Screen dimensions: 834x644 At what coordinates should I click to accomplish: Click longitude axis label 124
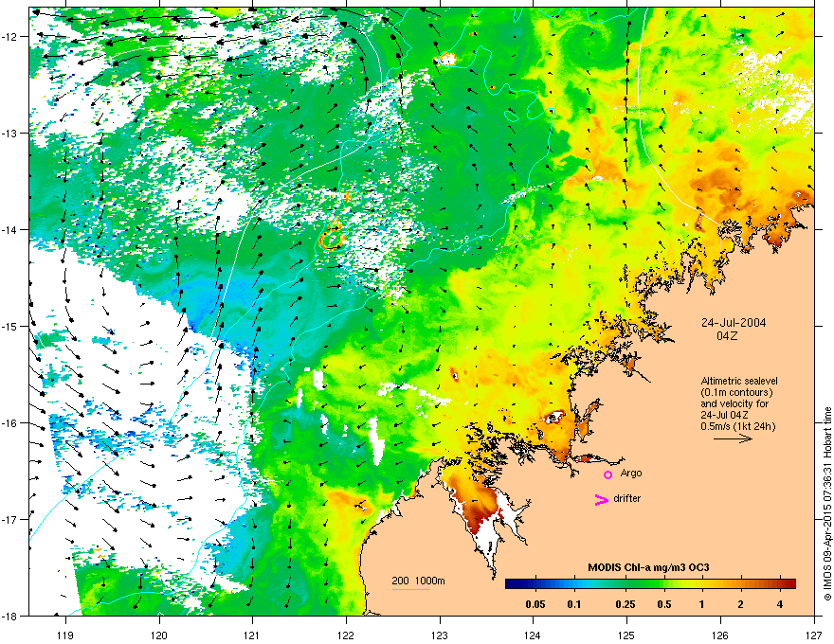point(533,635)
